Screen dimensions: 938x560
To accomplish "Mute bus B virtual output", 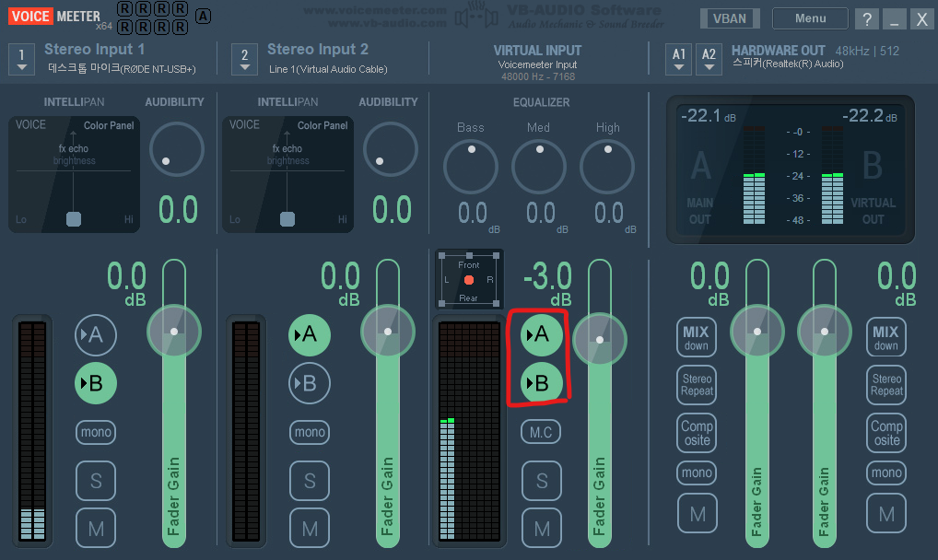I will 886,513.
